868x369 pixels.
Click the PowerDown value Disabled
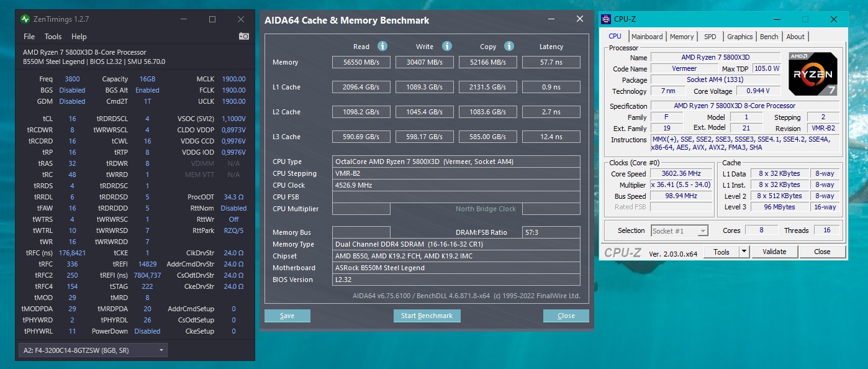pos(147,331)
